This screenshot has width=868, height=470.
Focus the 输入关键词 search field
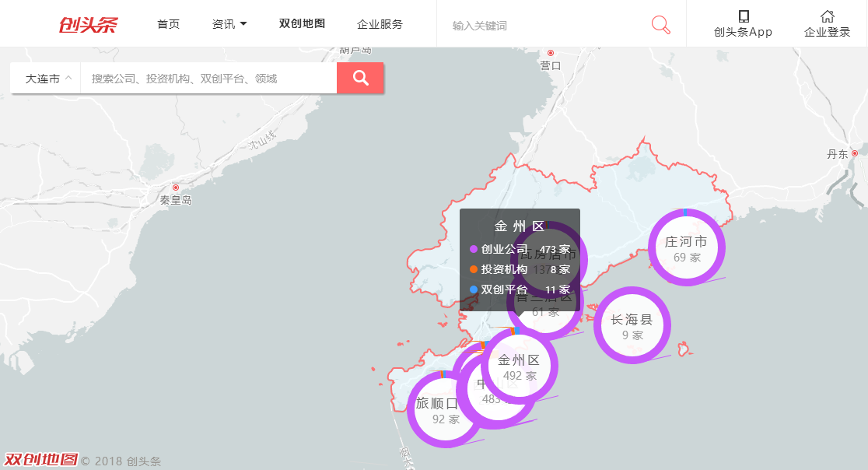tap(543, 26)
